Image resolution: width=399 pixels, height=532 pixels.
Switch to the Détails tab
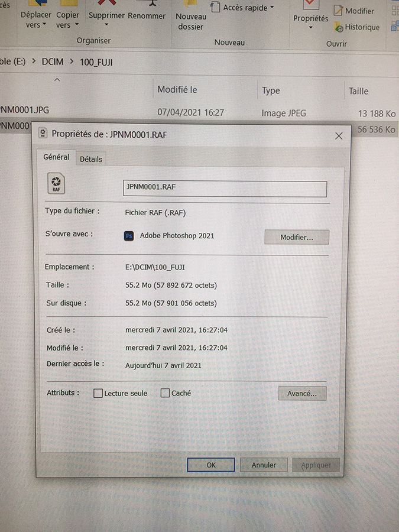(x=91, y=159)
